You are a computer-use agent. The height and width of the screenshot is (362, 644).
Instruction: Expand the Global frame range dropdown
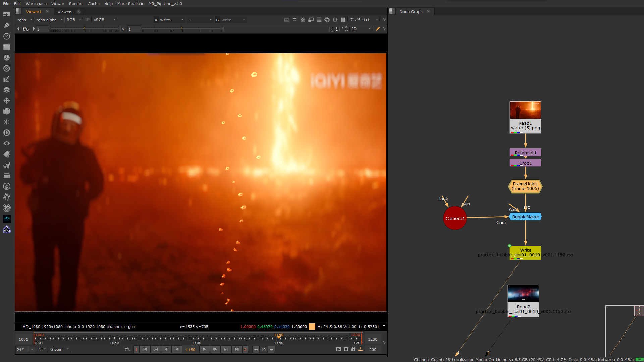(x=59, y=349)
